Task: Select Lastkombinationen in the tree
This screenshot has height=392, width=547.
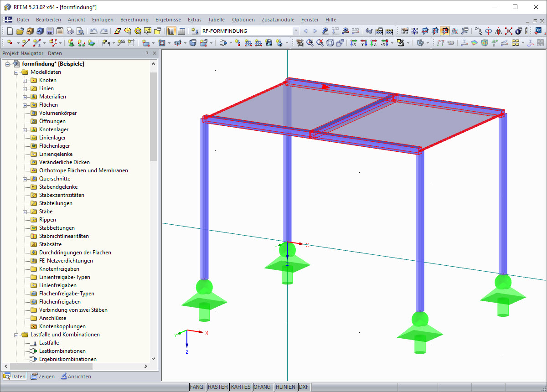Action: click(x=62, y=351)
